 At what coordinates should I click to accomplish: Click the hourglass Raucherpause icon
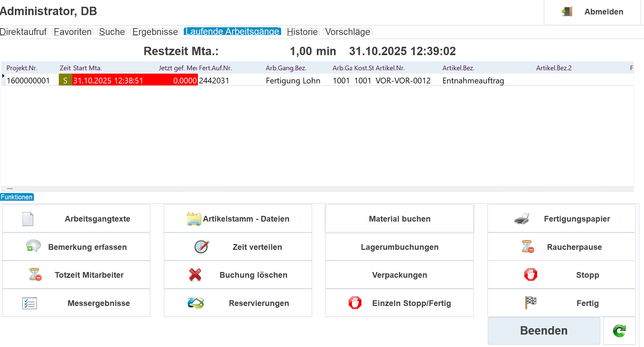coord(527,246)
